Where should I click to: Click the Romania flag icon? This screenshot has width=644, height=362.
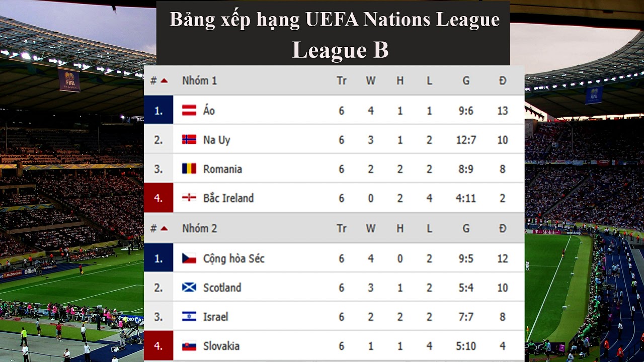pos(189,169)
